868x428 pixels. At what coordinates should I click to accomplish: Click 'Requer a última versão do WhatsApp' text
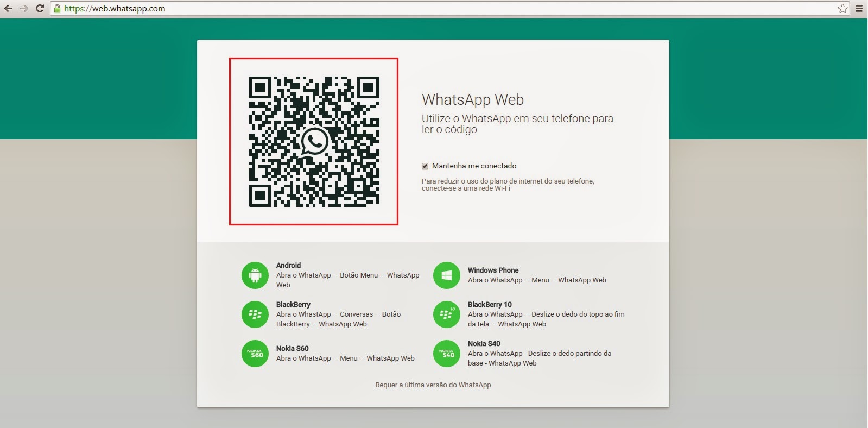click(433, 385)
